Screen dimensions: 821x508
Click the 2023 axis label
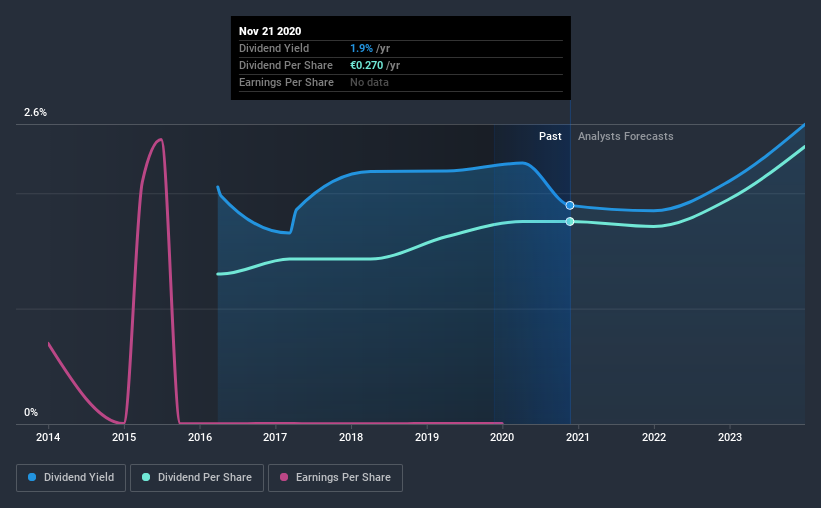point(730,437)
